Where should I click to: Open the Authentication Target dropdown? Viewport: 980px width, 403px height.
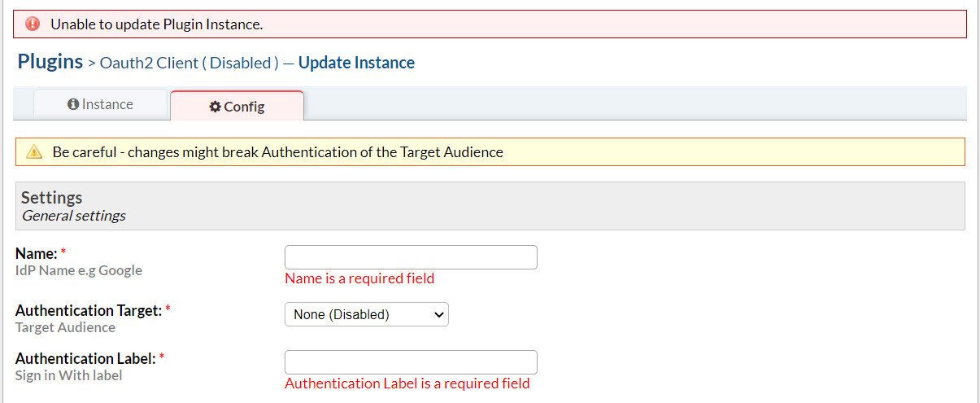coord(366,314)
